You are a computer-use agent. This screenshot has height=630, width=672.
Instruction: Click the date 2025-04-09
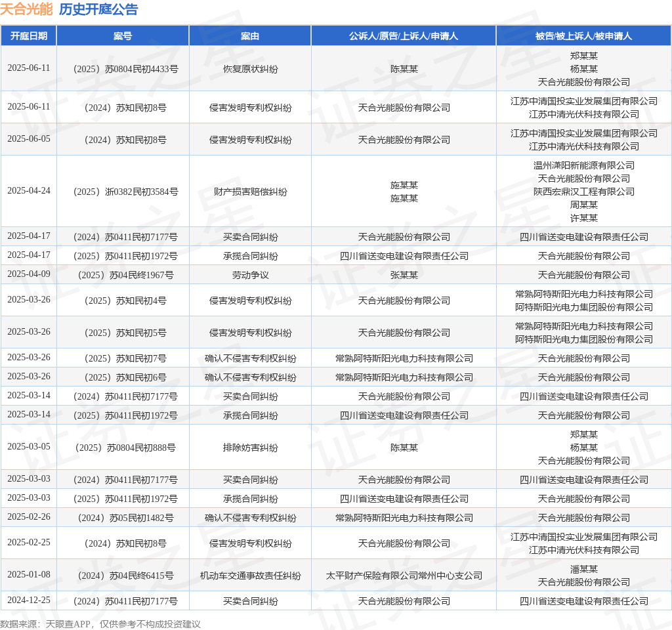tap(29, 274)
